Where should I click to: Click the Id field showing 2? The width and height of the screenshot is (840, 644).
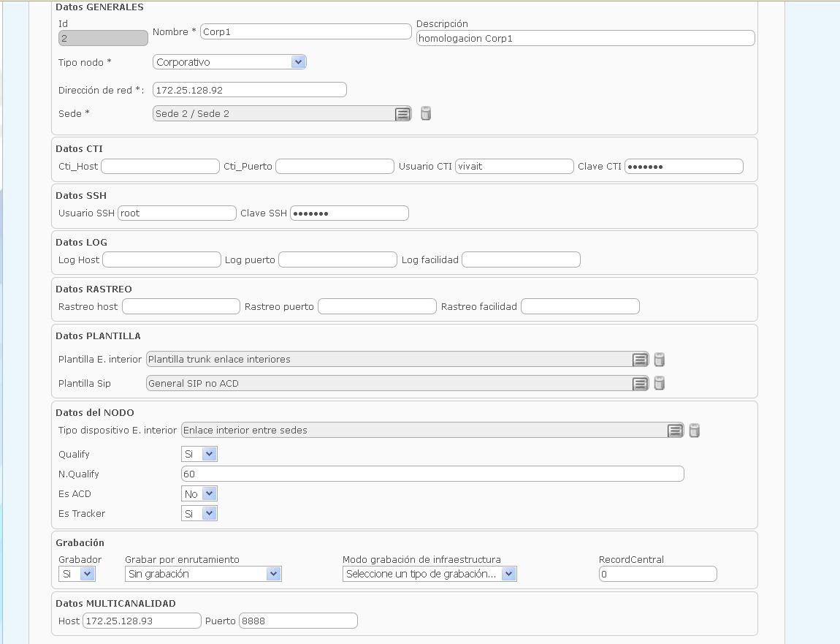pos(104,38)
